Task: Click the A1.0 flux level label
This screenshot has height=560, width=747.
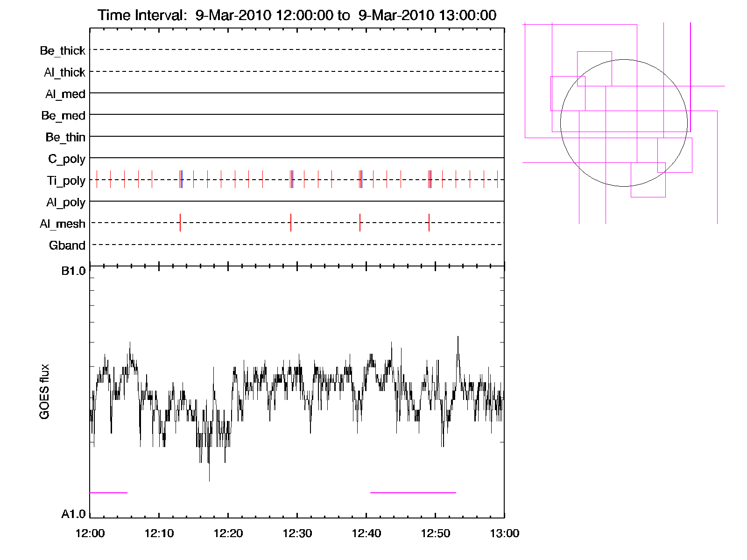Action: pyautogui.click(x=73, y=514)
